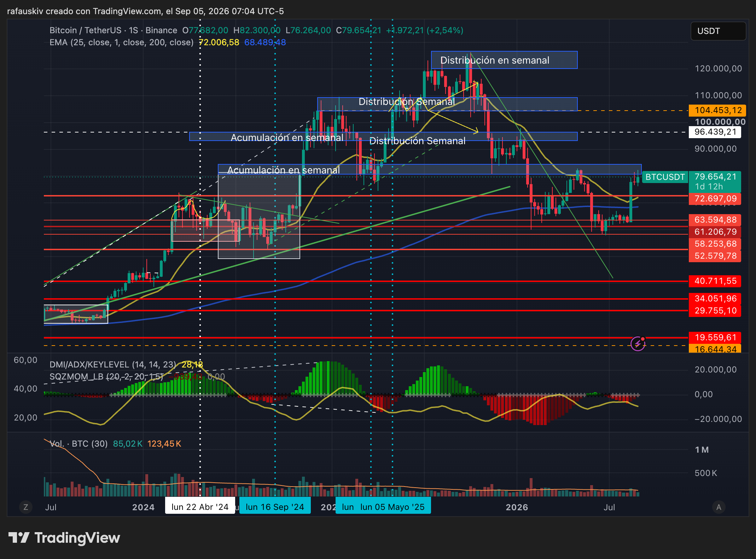Click the 104.453,12 orange price label

click(x=718, y=110)
